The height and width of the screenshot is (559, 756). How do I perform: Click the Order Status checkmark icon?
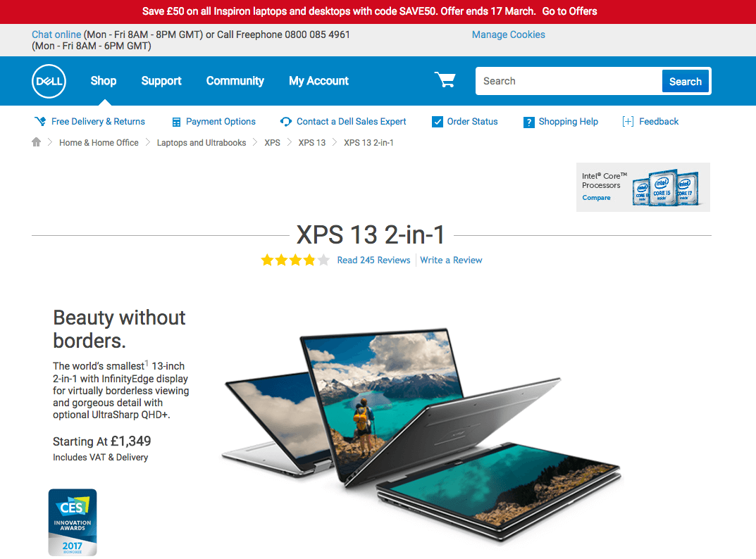click(438, 122)
